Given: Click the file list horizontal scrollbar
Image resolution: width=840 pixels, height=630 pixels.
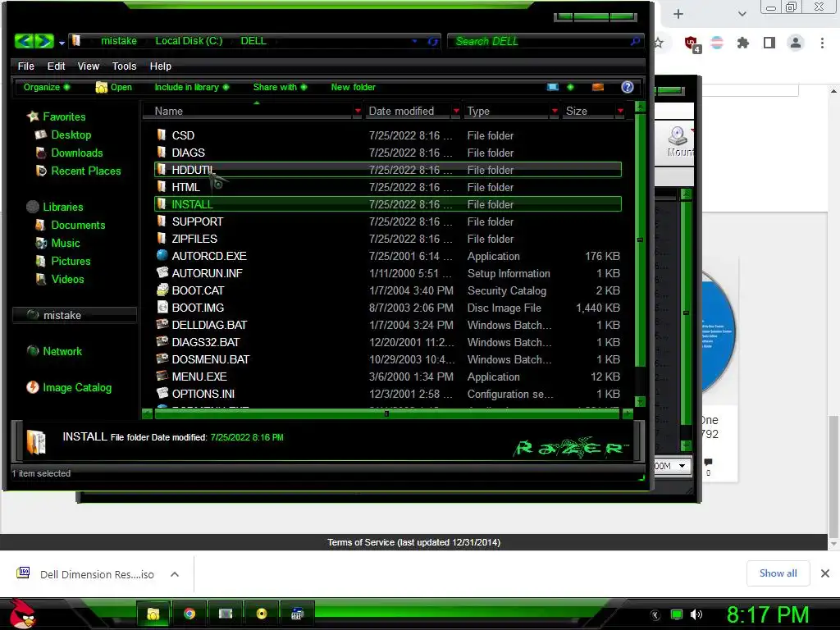Looking at the screenshot, I should point(387,413).
